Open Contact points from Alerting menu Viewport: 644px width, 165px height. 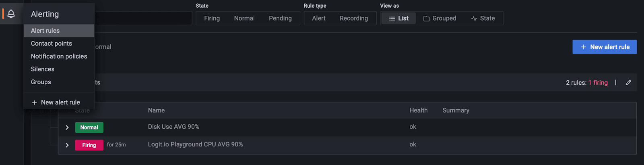point(52,44)
